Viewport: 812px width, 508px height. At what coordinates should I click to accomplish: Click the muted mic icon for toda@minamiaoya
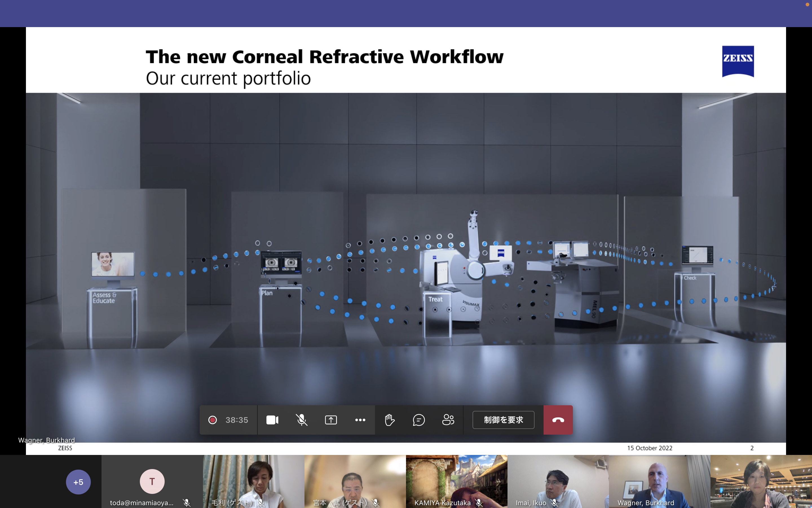tap(187, 503)
